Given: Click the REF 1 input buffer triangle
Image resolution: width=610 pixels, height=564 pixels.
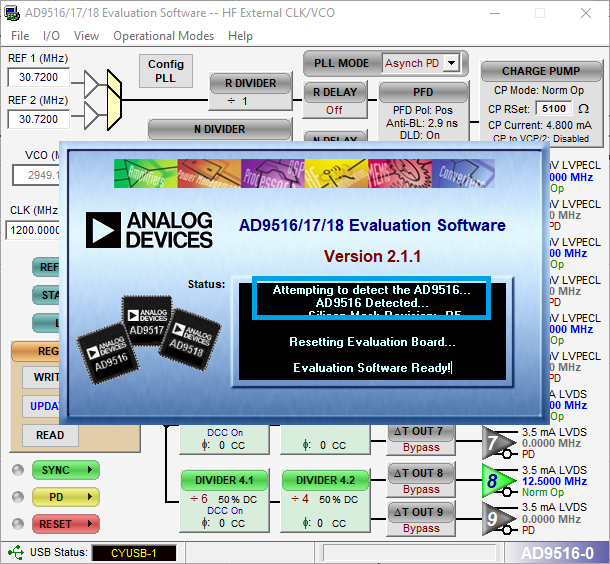Looking at the screenshot, I should (91, 84).
